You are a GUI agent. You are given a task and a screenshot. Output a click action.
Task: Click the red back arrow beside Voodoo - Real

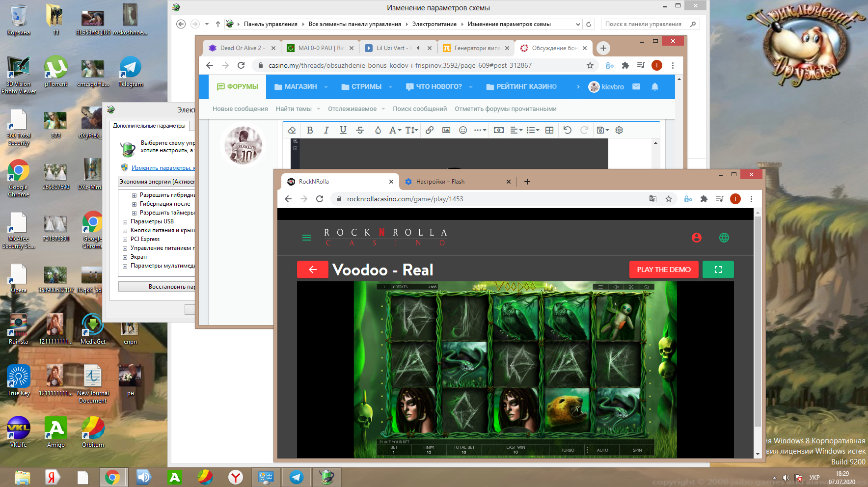point(313,270)
